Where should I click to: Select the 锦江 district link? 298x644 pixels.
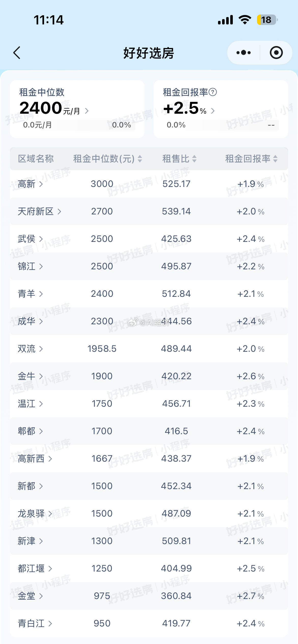pyautogui.click(x=30, y=266)
